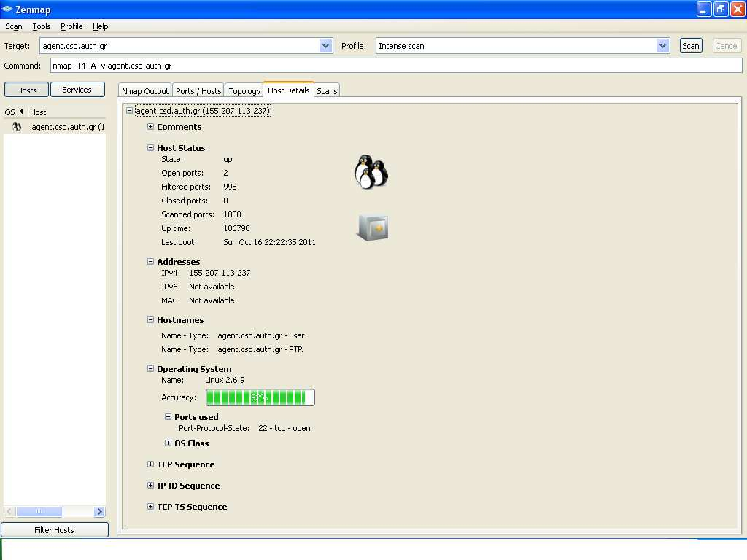Screen dimensions: 747x560
Task: Minimize the Zenmap window
Action: pos(704,9)
